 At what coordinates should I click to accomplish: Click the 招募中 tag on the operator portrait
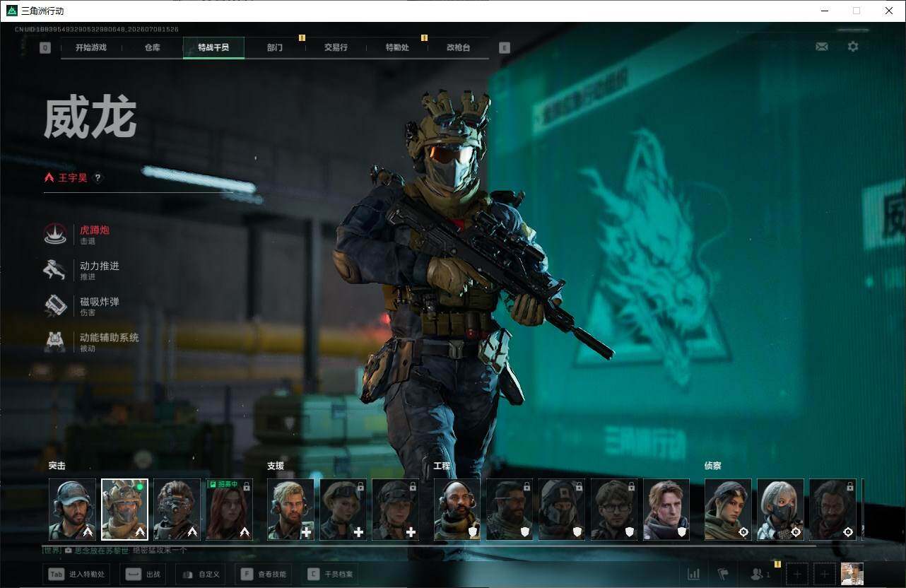coord(224,485)
